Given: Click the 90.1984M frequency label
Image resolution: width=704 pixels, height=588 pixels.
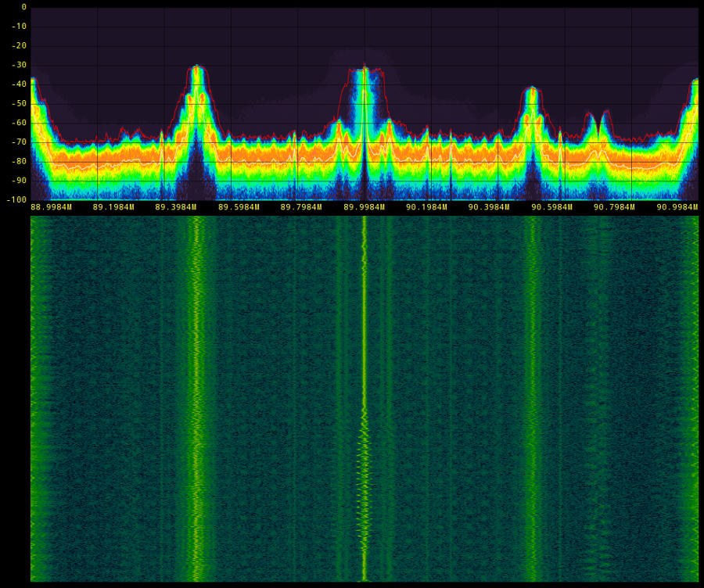Looking at the screenshot, I should [x=426, y=207].
